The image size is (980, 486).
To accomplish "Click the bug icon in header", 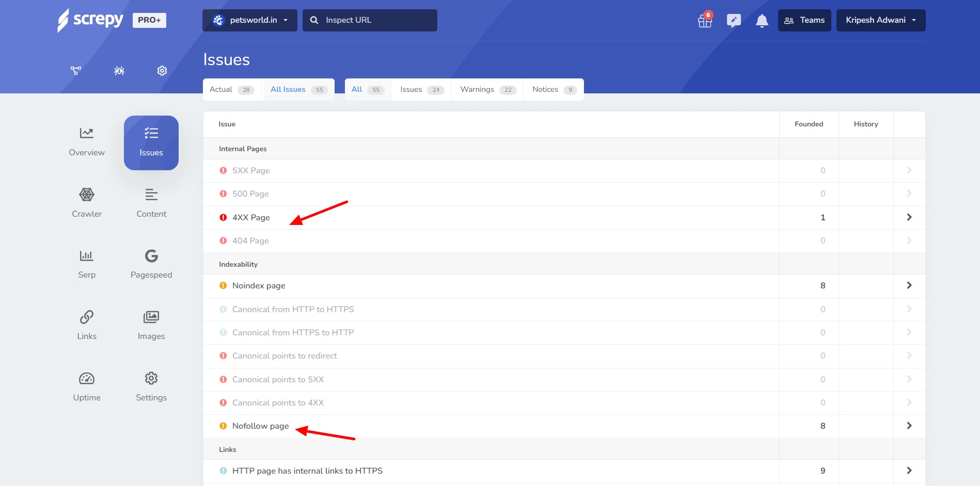I will 119,71.
